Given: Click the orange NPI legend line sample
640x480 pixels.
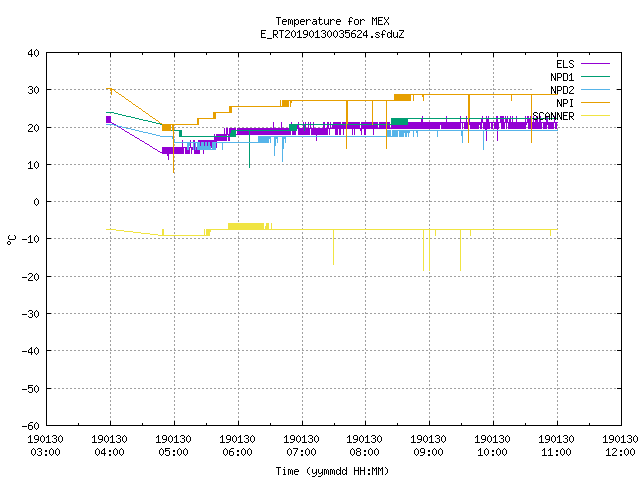Looking at the screenshot, I should 595,102.
